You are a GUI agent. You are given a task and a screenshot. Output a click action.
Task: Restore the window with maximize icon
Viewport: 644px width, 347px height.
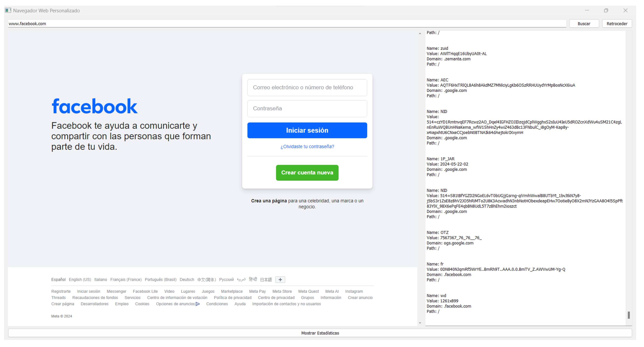606,11
